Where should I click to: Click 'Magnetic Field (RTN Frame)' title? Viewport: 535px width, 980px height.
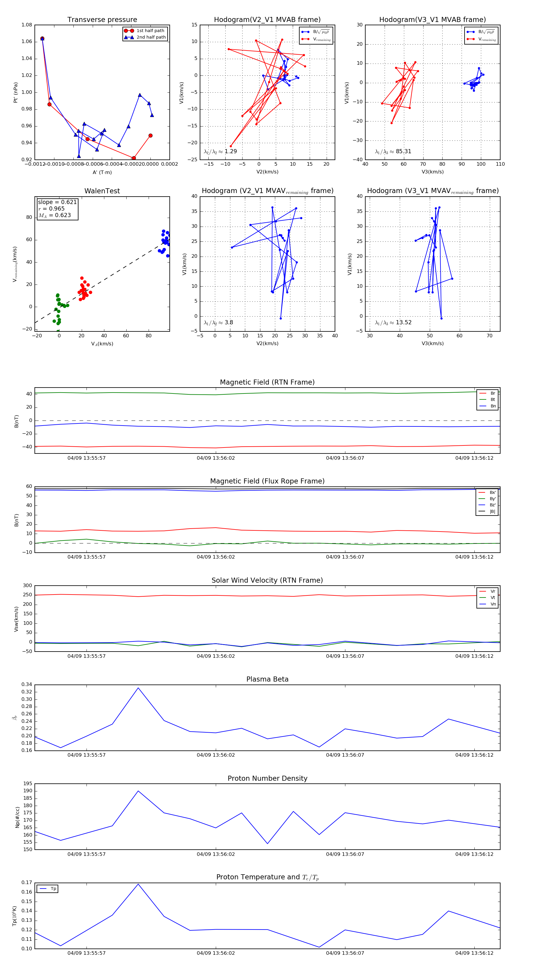pyautogui.click(x=267, y=382)
